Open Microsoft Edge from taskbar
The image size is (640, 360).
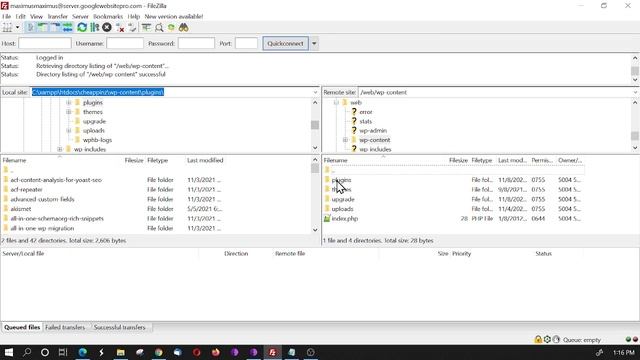coord(82,352)
